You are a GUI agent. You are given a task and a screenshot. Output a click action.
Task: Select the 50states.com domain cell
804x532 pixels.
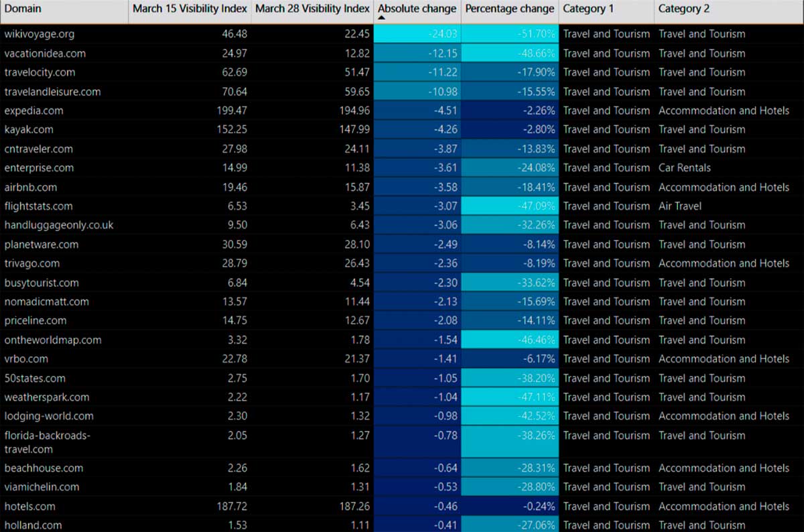point(64,378)
